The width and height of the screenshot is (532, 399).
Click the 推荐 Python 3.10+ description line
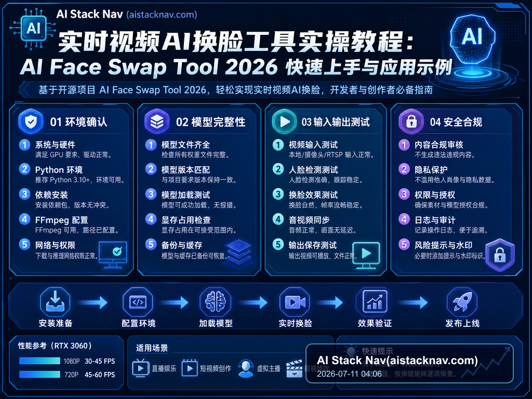click(x=80, y=180)
